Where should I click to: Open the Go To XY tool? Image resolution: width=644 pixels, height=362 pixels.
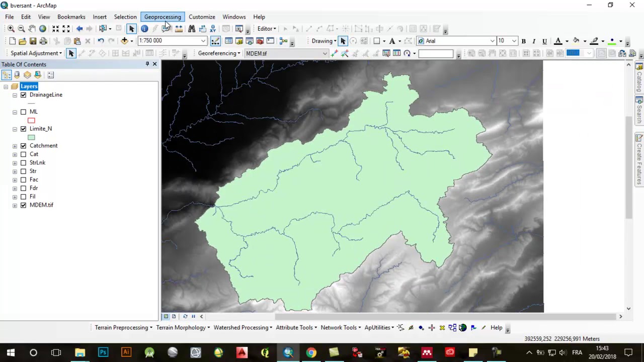click(x=213, y=29)
